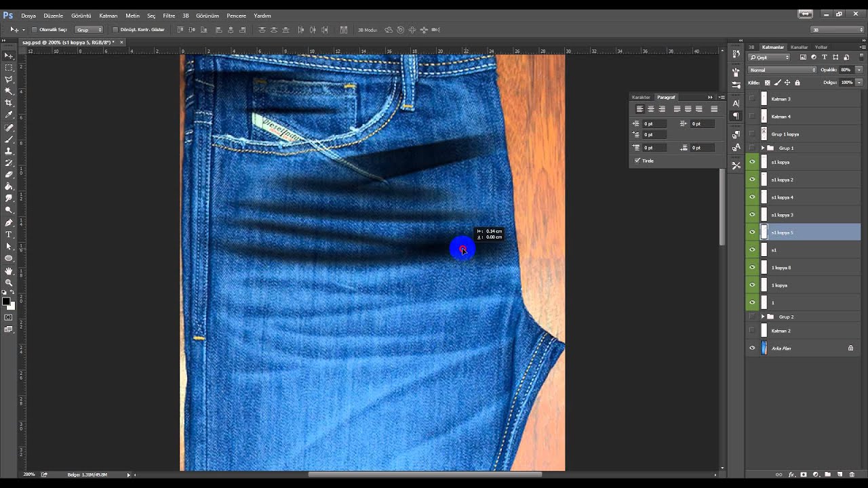The height and width of the screenshot is (488, 868).
Task: Select the Horizontal Type tool
Action: pyautogui.click(x=9, y=235)
